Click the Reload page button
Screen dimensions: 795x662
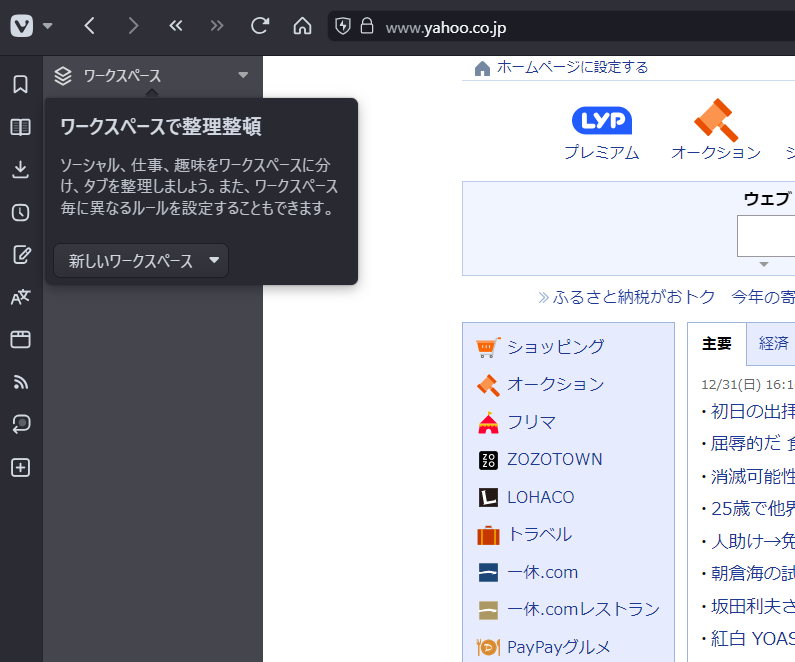(260, 26)
